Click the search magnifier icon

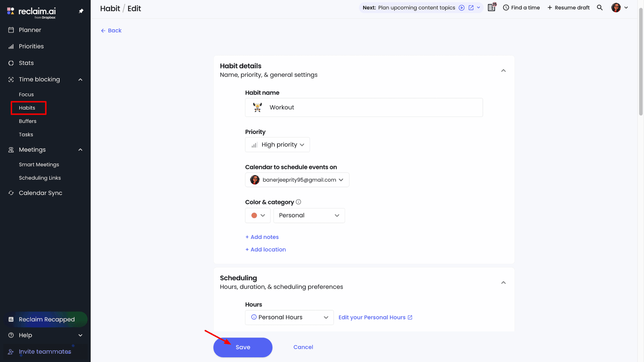[600, 8]
